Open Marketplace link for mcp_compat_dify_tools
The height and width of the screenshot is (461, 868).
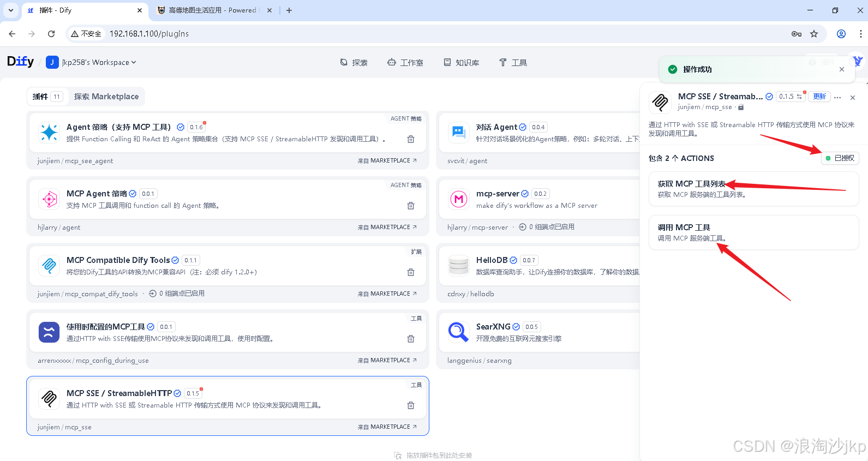click(x=387, y=294)
